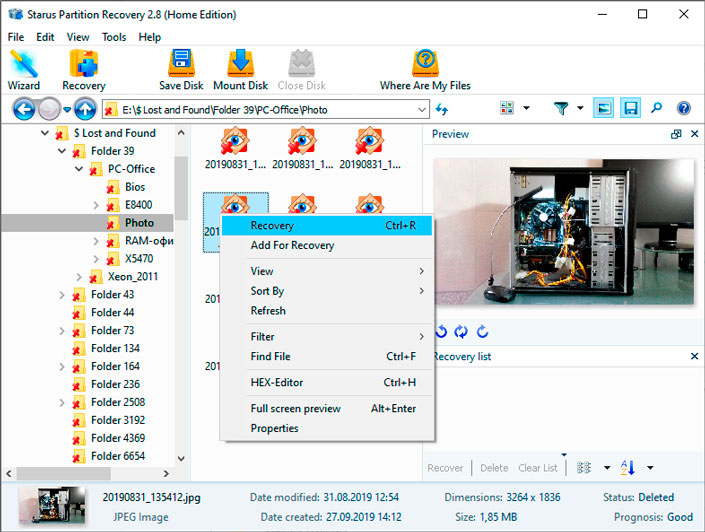Viewport: 705px width, 532px height.
Task: Click the Save Disk icon
Action: point(181,70)
